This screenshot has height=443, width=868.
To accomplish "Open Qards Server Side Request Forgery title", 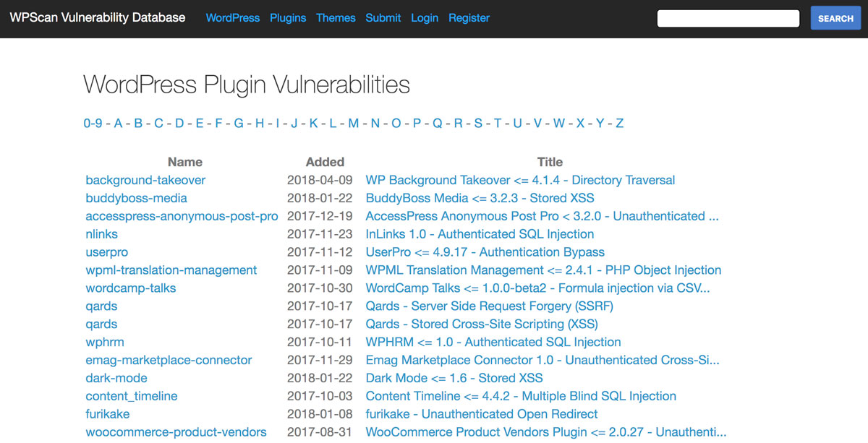I will (x=489, y=306).
